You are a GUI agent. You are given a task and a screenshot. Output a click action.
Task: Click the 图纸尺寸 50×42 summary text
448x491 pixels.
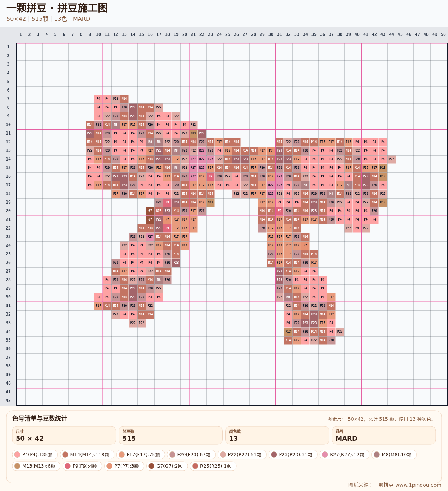pyautogui.click(x=382, y=419)
